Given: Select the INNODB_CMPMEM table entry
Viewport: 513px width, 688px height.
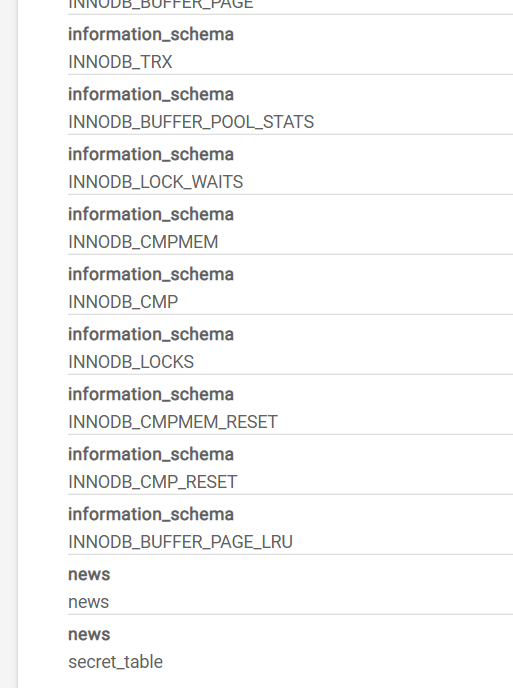Looking at the screenshot, I should [x=143, y=242].
